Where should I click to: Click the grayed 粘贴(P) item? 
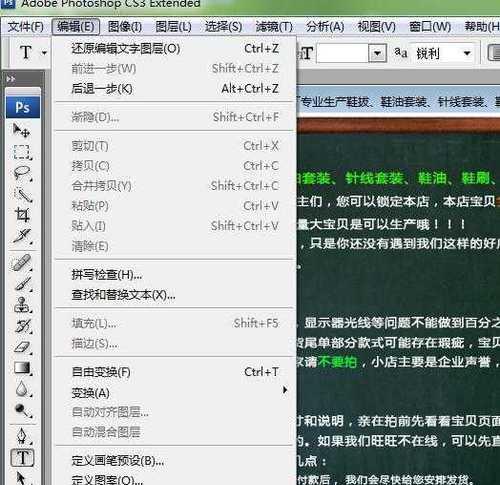click(175, 206)
